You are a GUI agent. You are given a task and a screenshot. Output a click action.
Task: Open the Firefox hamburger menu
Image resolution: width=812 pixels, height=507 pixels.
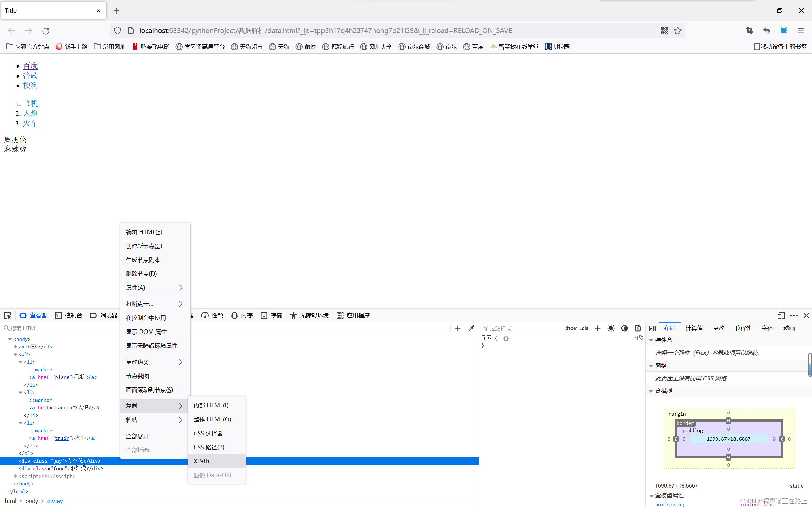(801, 30)
